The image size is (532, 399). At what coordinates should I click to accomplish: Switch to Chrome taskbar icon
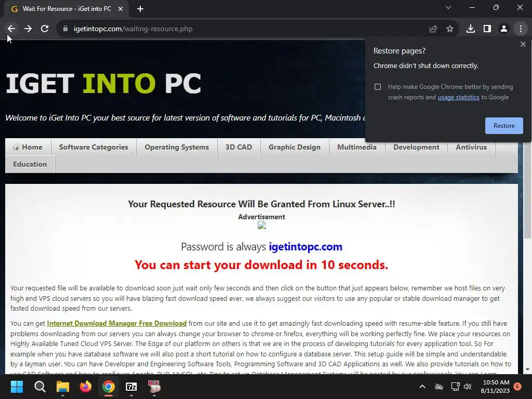click(x=109, y=387)
